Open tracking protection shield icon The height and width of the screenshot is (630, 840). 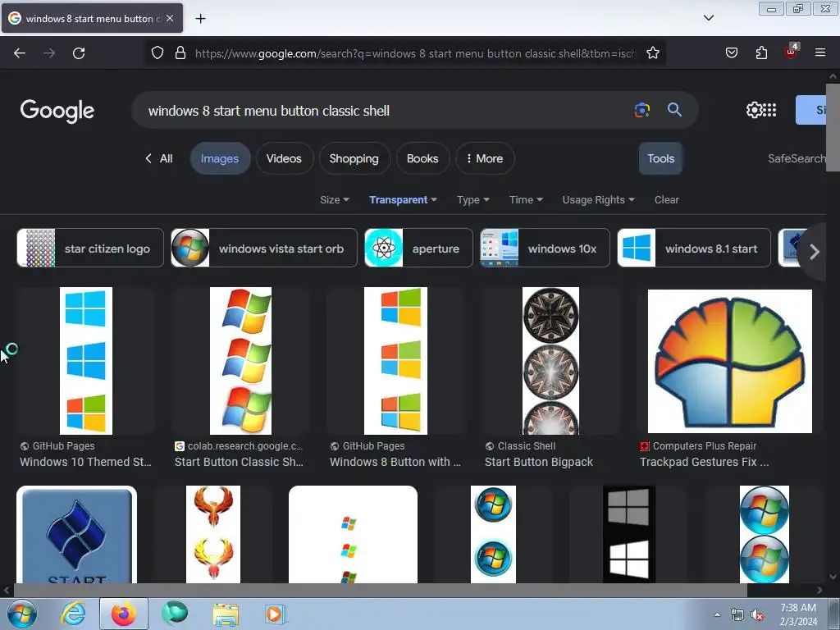(x=157, y=53)
